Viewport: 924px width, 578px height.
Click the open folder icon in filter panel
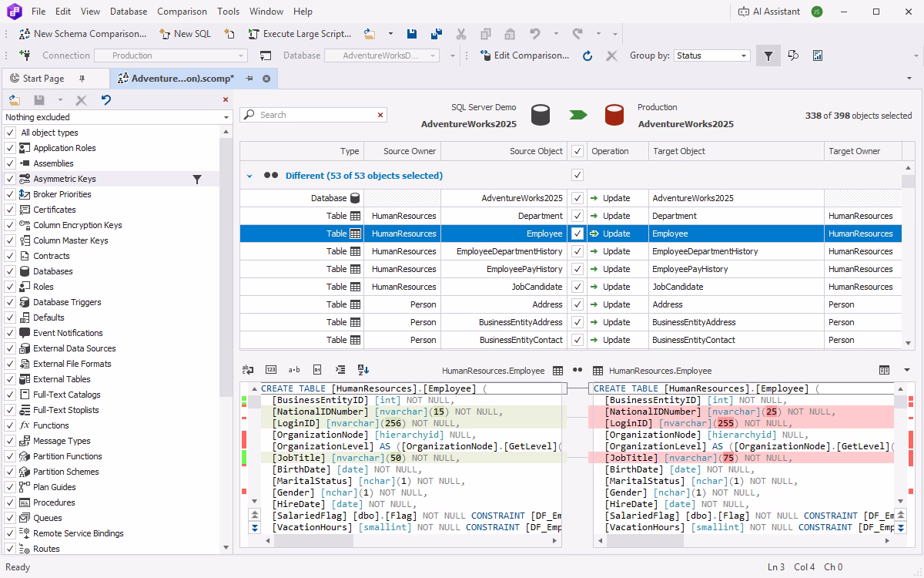14,100
